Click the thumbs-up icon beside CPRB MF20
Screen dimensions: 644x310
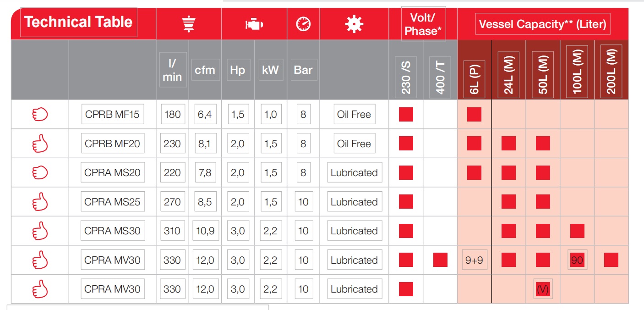[40, 144]
